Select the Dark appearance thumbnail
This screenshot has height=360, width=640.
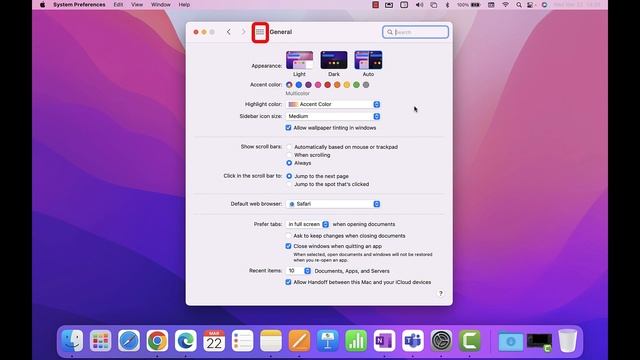(x=334, y=60)
